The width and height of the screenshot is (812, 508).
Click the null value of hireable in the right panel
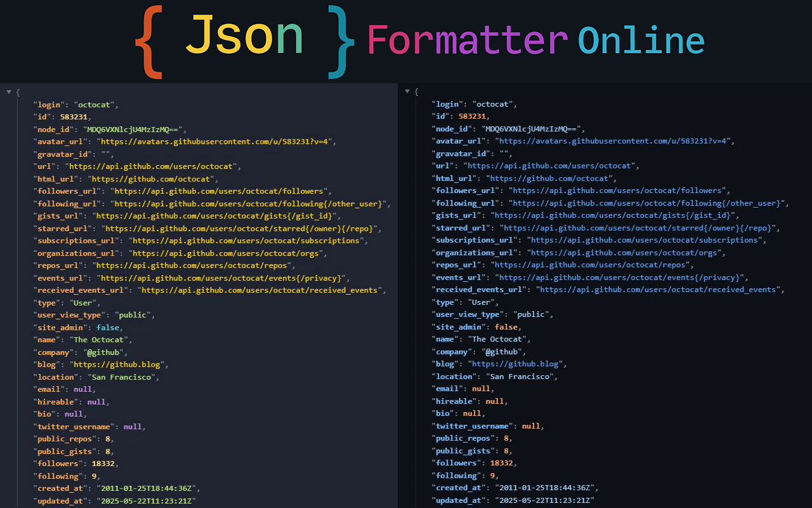pos(495,401)
